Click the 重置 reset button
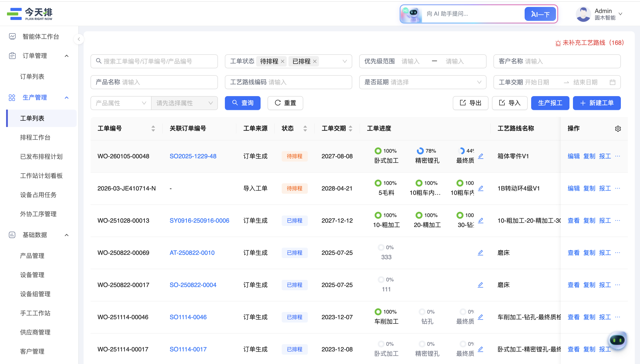Image resolution: width=640 pixels, height=364 pixels. click(285, 103)
